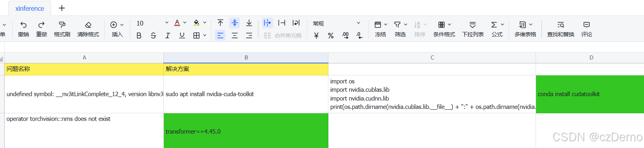Click multidimensional table (多维表格) icon
This screenshot has width=644, height=148.
point(522,25)
